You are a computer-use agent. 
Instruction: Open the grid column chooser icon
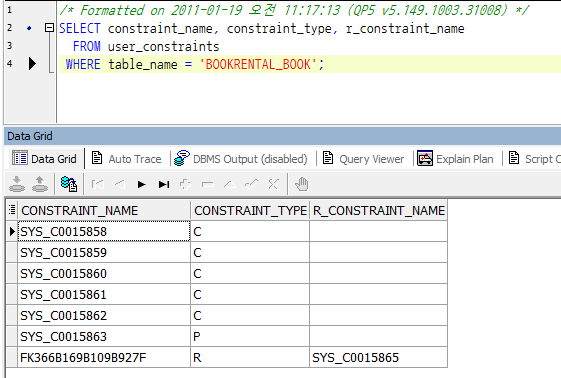12,210
